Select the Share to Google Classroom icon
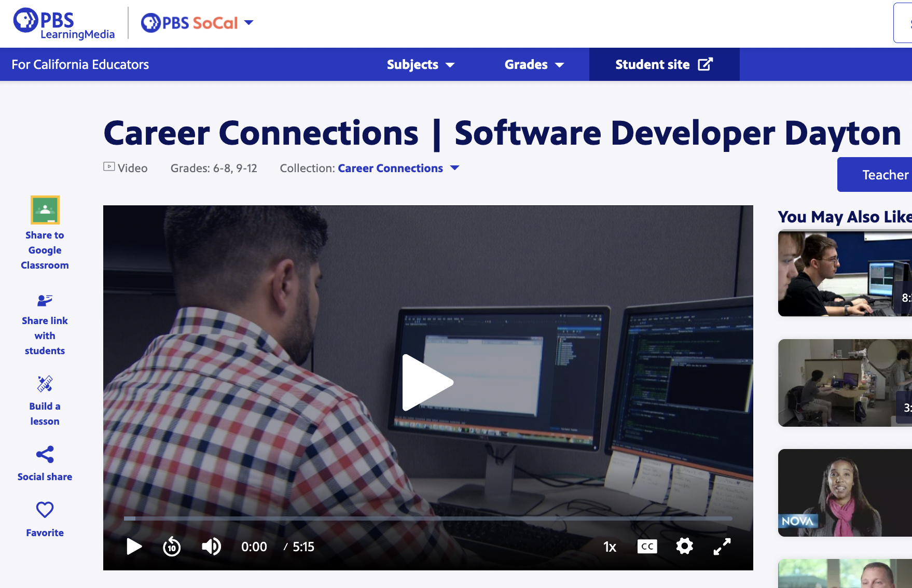The image size is (912, 588). (45, 211)
